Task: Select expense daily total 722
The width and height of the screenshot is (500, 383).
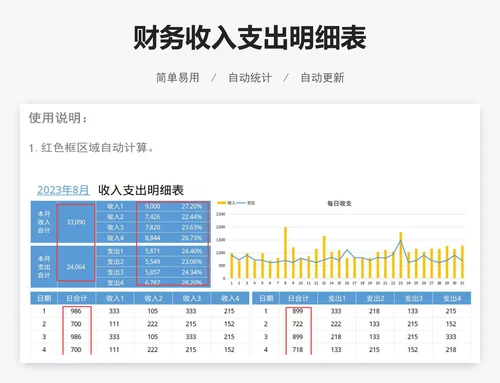Action: 298,324
